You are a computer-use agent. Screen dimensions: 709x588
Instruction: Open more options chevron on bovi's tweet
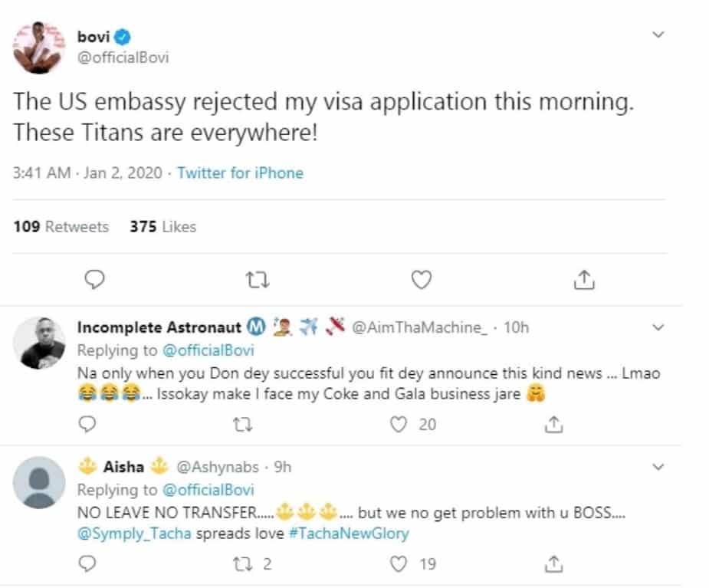(x=658, y=35)
